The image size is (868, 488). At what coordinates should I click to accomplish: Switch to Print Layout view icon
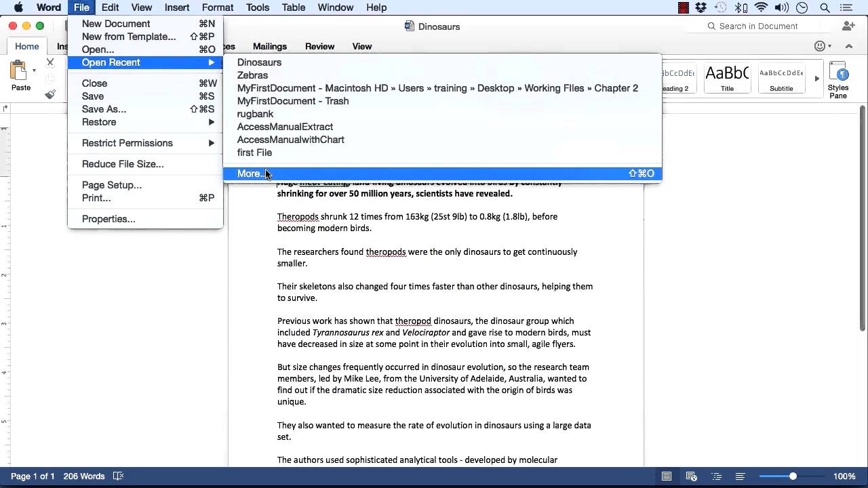[667, 476]
